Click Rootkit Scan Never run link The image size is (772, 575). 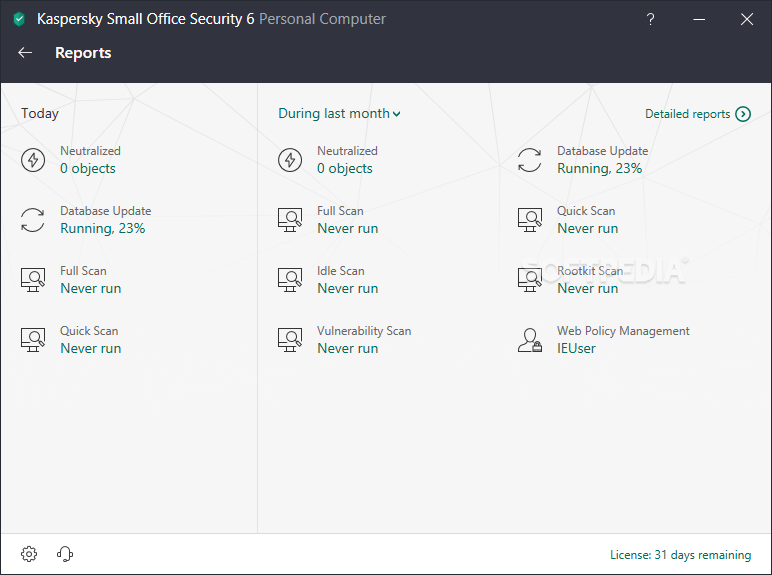pos(587,288)
